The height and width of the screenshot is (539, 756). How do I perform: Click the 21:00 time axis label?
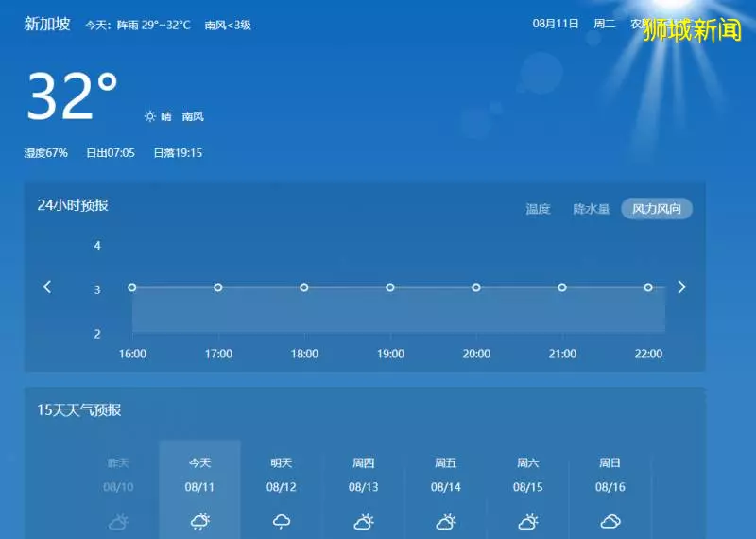click(562, 354)
